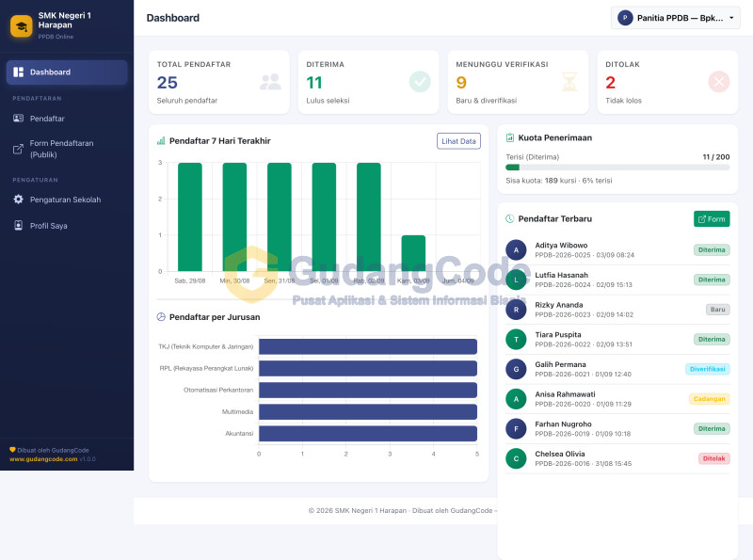The height and width of the screenshot is (560, 753).
Task: Click the Cadangan badge for Anisa Rahmawati
Action: click(x=710, y=399)
